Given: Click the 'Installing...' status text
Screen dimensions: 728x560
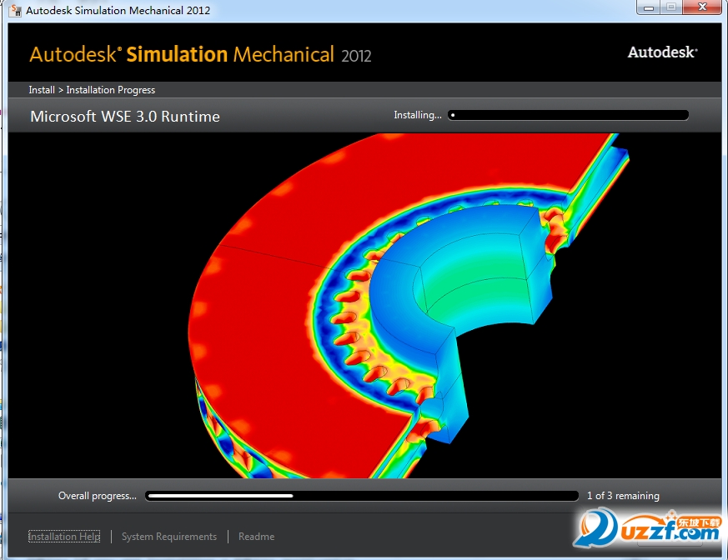Looking at the screenshot, I should (418, 115).
